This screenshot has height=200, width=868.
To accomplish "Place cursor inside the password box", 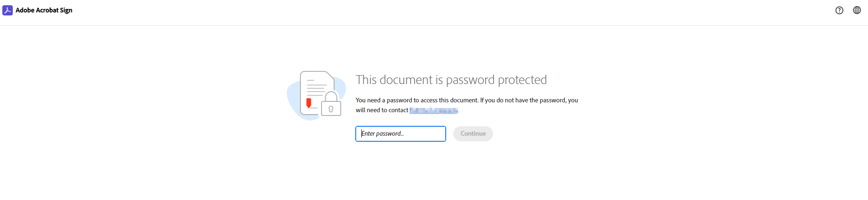I will pyautogui.click(x=401, y=134).
